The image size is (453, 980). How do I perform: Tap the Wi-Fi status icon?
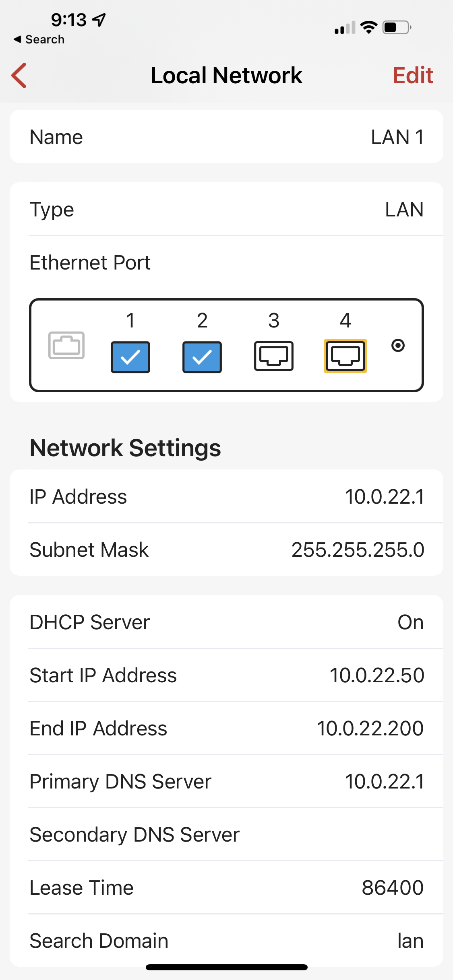coord(368,27)
